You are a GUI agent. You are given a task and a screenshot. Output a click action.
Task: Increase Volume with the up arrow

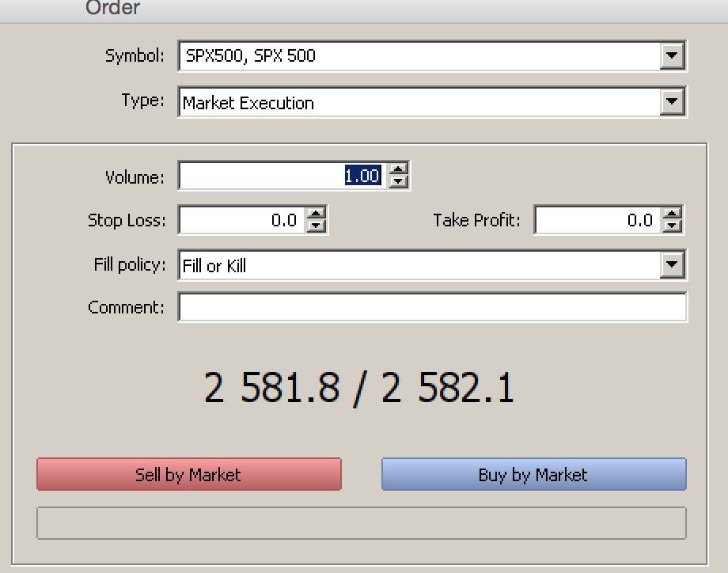click(398, 169)
